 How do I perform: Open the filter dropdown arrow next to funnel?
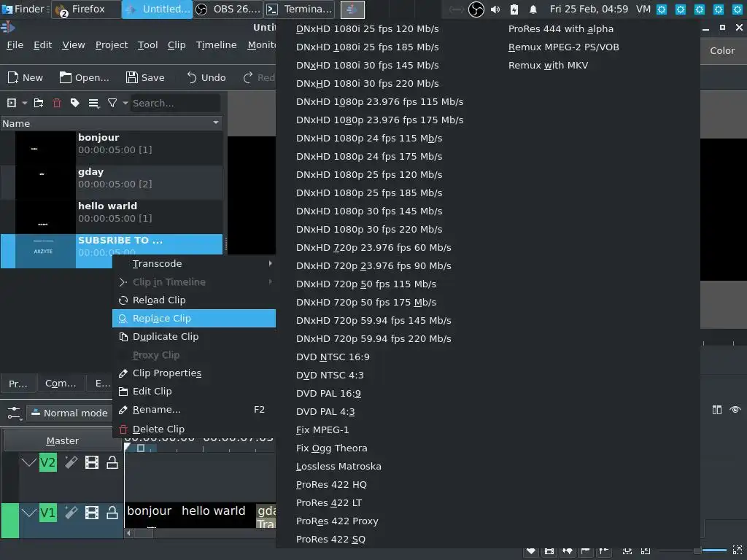pos(125,103)
